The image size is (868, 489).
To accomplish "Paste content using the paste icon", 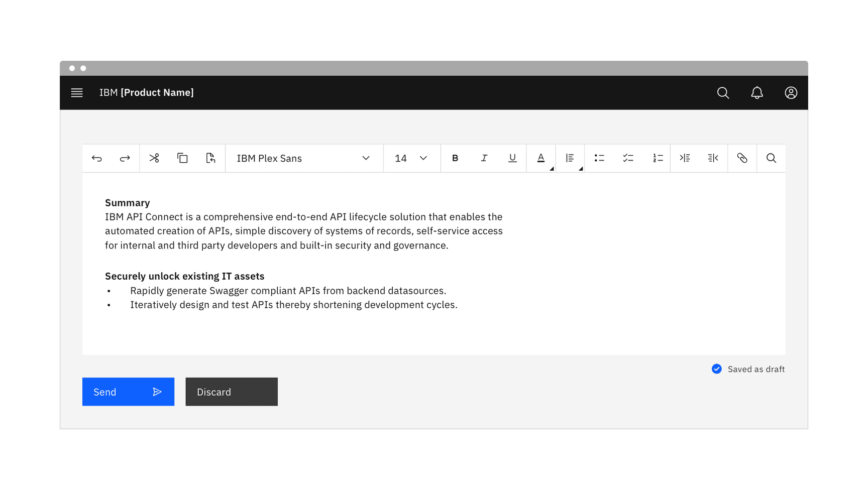I will coord(210,158).
